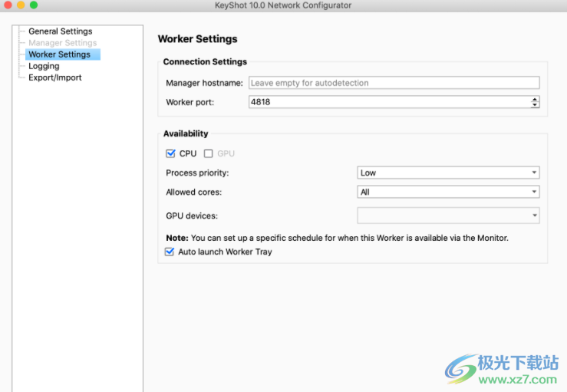Screen dimensions: 567x392
Task: Click the Availability group title
Action: tap(186, 133)
